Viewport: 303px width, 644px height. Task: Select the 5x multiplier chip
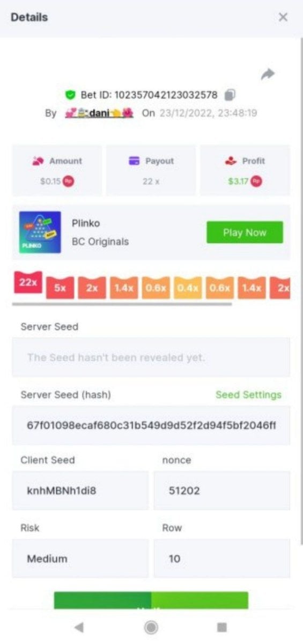coord(60,288)
